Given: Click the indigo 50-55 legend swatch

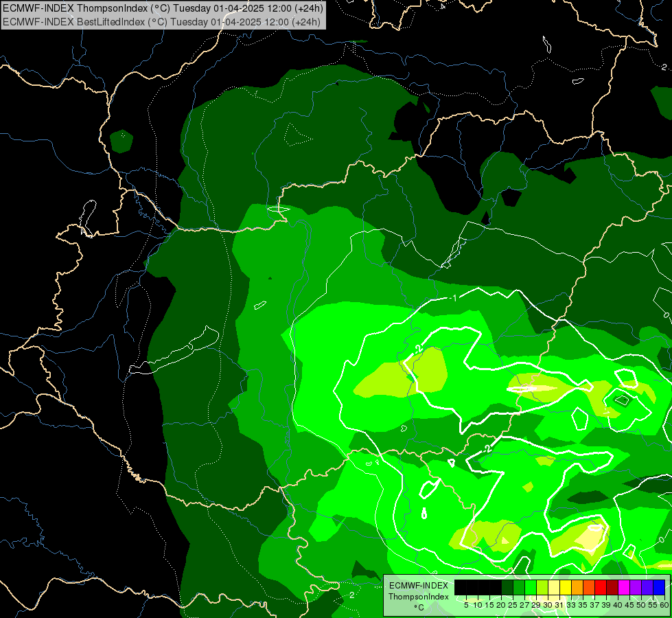Looking at the screenshot, I should (647, 587).
